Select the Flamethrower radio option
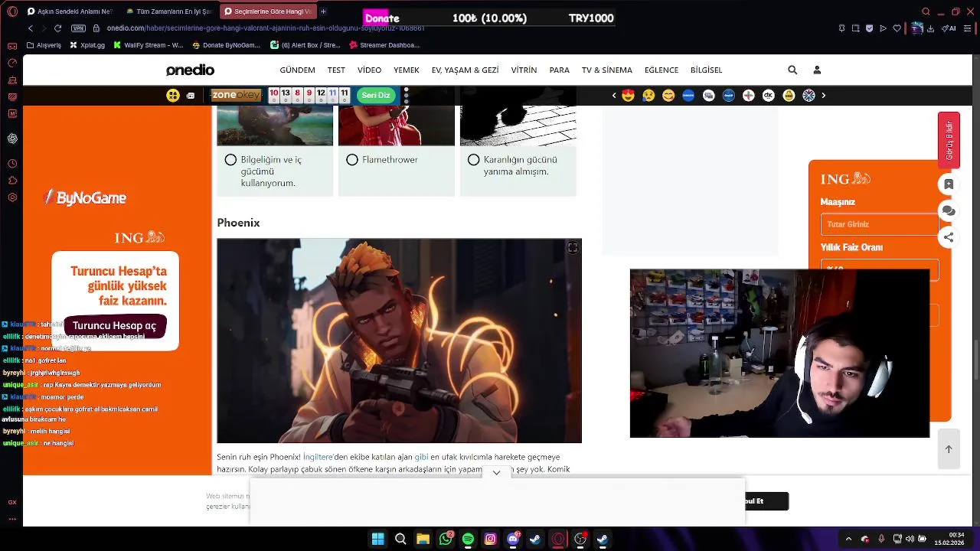Viewport: 980px width, 551px height. tap(352, 160)
